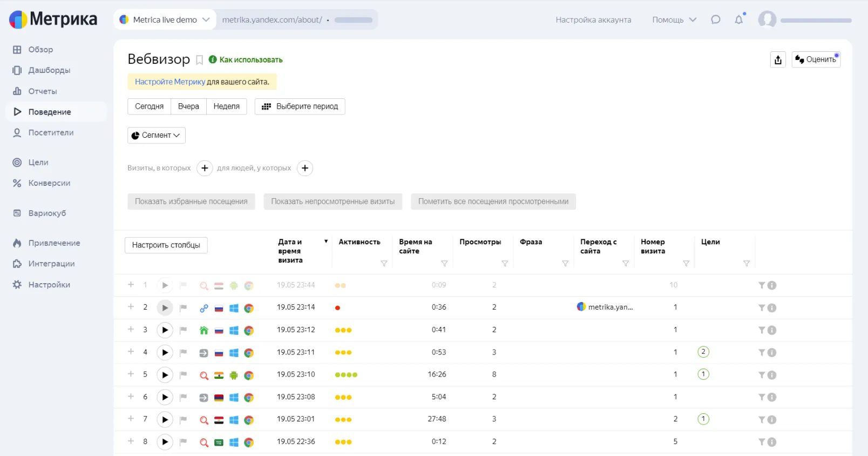Open the chat bubble icon in header
This screenshot has width=868, height=456.
[x=716, y=20]
